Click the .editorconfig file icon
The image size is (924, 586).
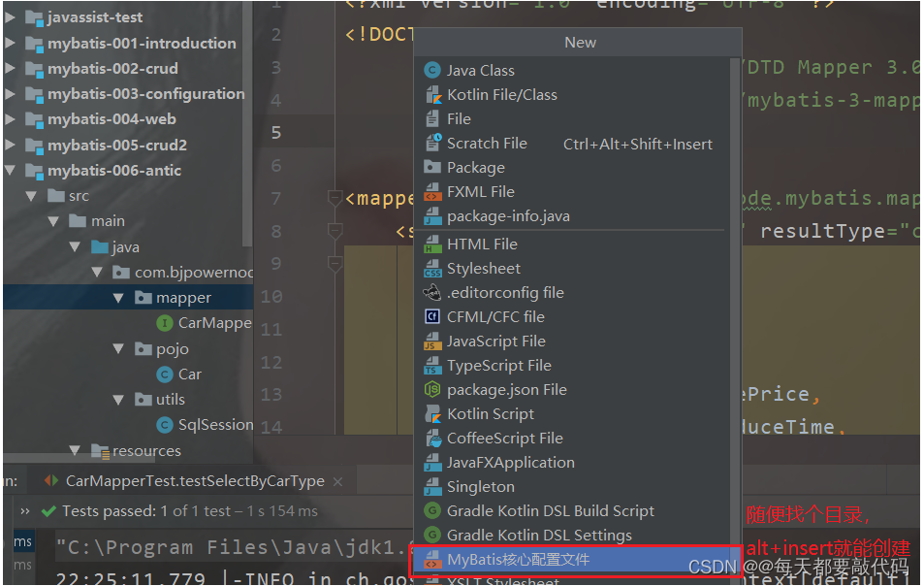[x=432, y=292]
